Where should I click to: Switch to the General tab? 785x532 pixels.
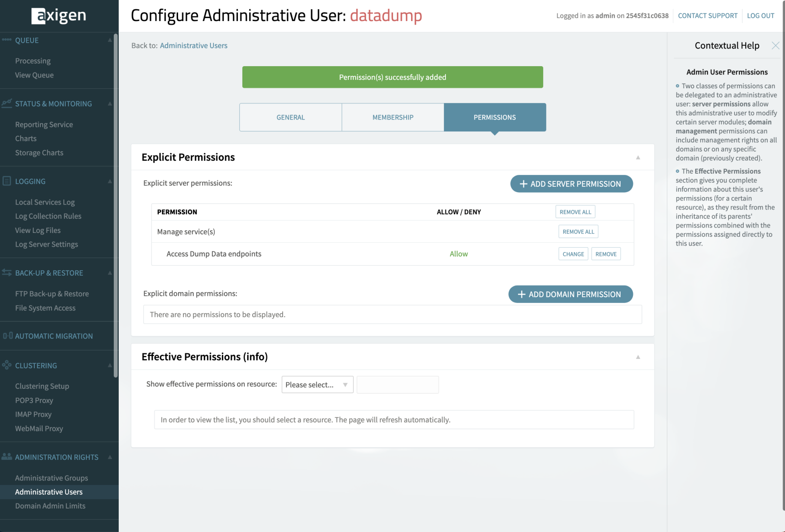(x=290, y=117)
